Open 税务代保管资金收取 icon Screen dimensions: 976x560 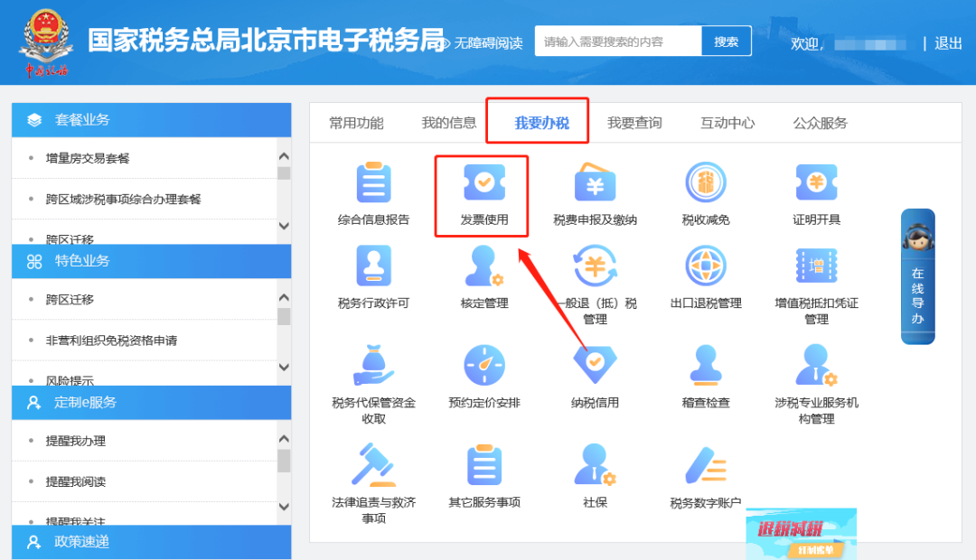click(x=373, y=365)
